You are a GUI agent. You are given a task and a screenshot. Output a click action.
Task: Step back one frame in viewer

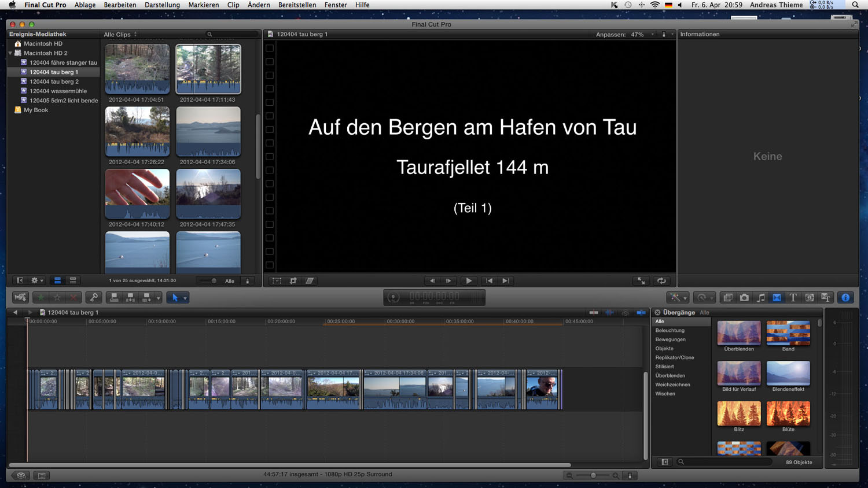pyautogui.click(x=432, y=280)
